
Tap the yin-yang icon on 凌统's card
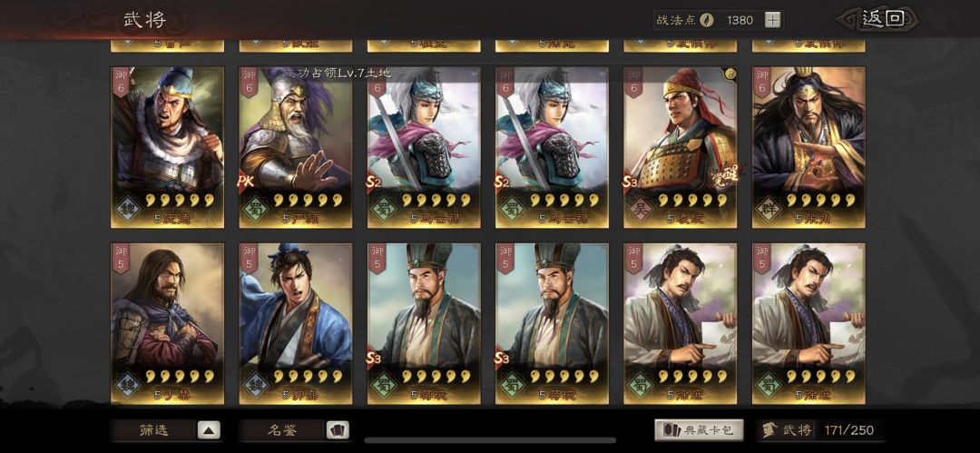click(731, 74)
